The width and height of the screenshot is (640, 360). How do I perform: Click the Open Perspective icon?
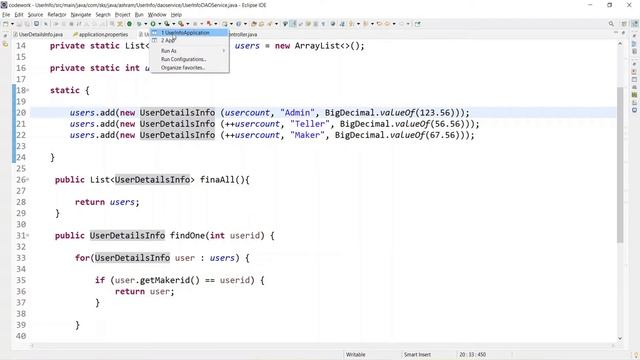click(x=624, y=24)
